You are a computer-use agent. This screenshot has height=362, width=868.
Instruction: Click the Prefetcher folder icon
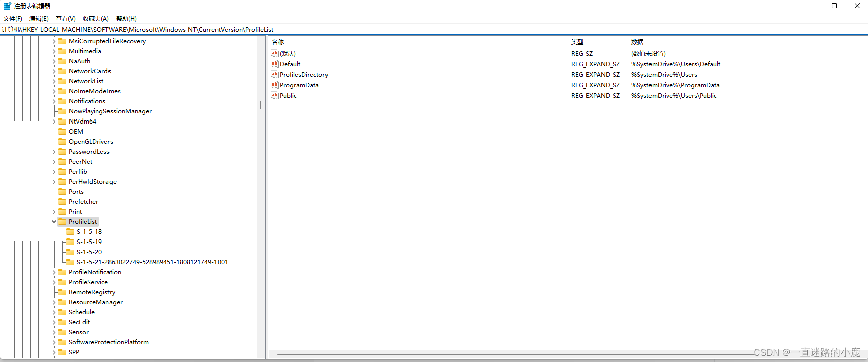pos(62,201)
